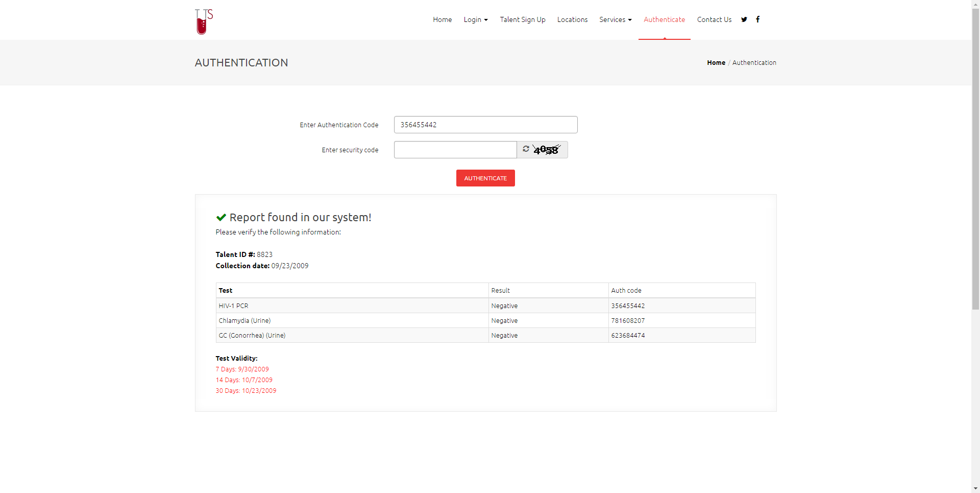
Task: Click the Enter security code label
Action: pos(350,150)
